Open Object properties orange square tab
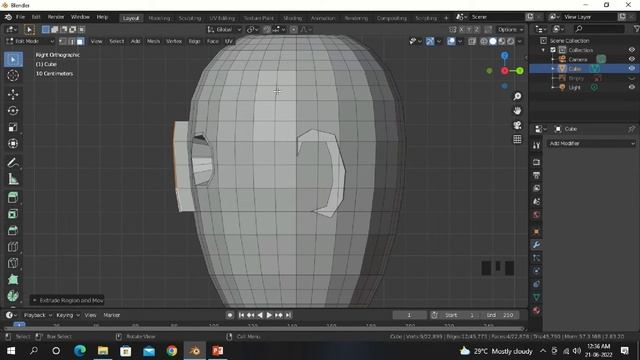640x360 pixels. (536, 231)
